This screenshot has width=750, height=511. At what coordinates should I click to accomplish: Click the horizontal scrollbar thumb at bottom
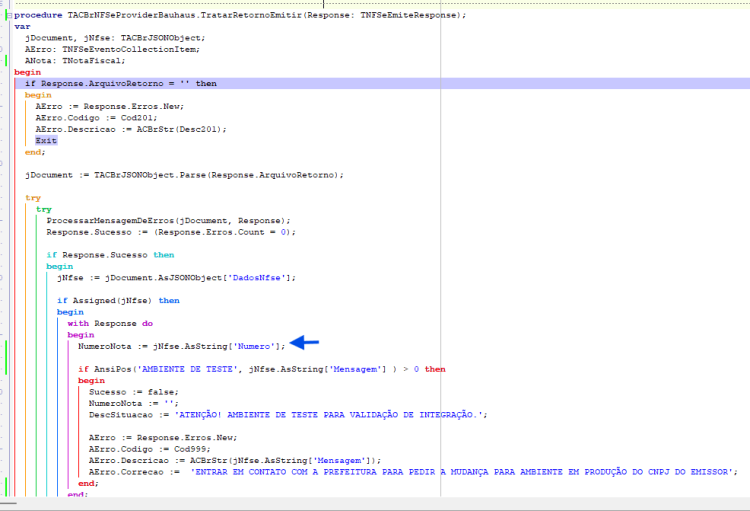tap(9, 503)
